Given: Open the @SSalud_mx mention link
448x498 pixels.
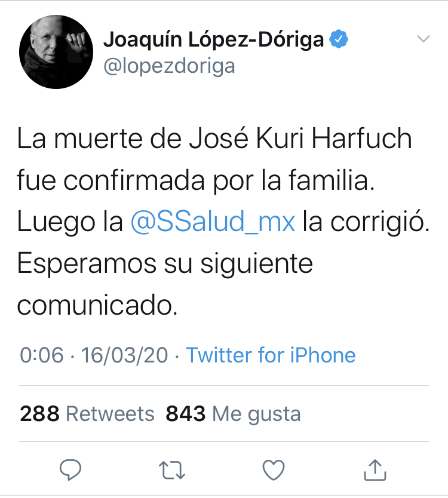Looking at the screenshot, I should 213,222.
